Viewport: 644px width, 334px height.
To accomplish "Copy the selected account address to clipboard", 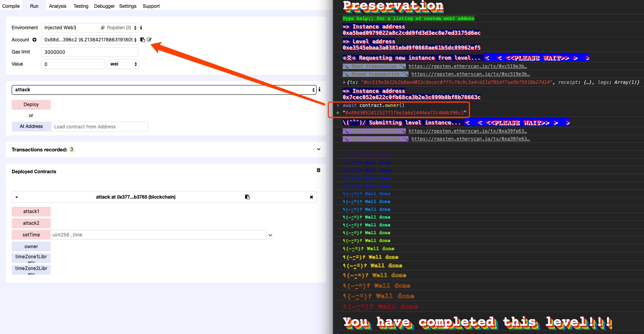I will tap(143, 40).
